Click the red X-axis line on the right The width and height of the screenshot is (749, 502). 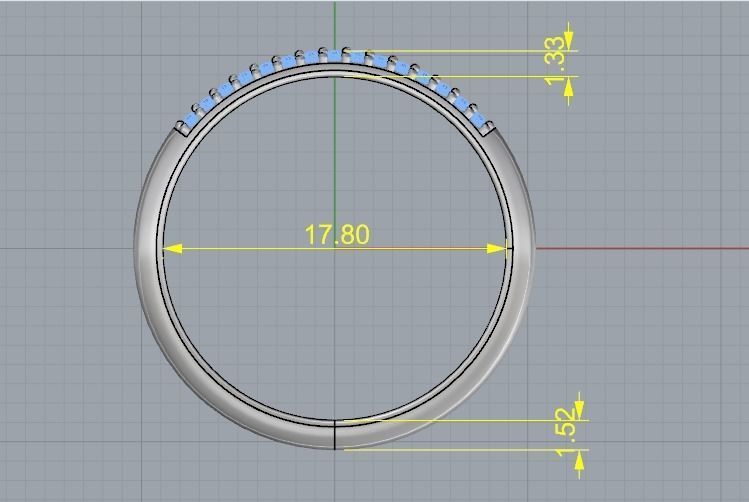coord(642,248)
